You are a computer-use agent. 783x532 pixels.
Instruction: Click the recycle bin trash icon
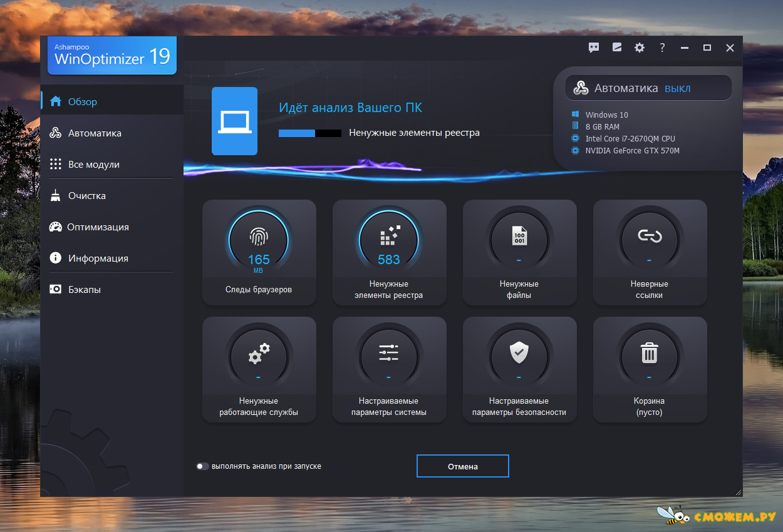[650, 353]
